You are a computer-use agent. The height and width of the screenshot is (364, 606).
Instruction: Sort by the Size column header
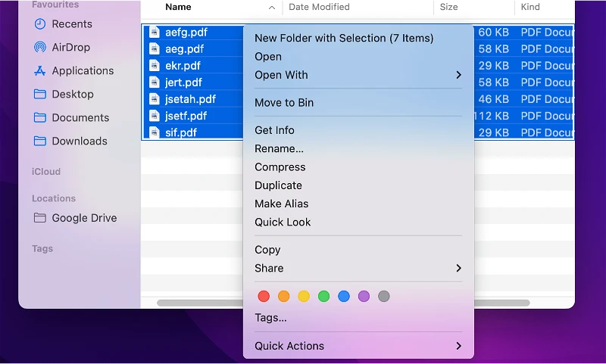pos(448,7)
